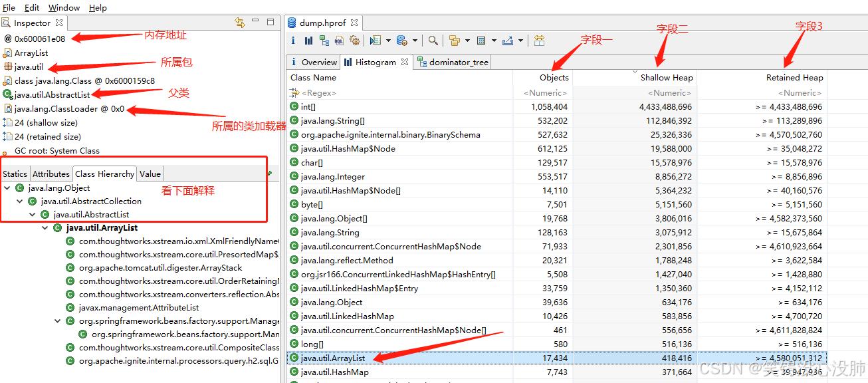Open dropdown next to query browser icon
Image resolution: width=868 pixels, height=383 pixels.
pos(415,41)
